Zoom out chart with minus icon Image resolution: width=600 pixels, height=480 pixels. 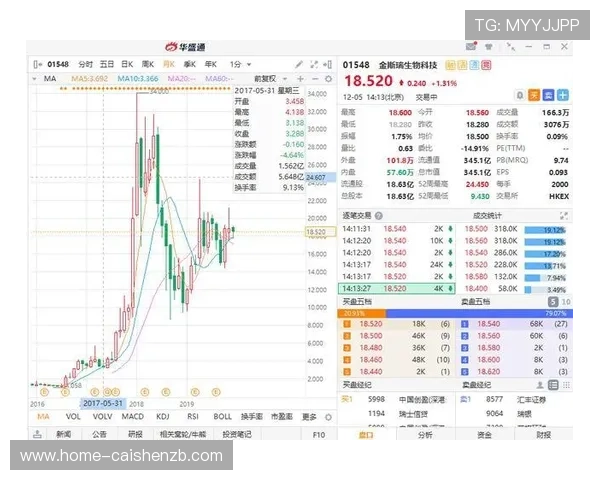pyautogui.click(x=315, y=79)
